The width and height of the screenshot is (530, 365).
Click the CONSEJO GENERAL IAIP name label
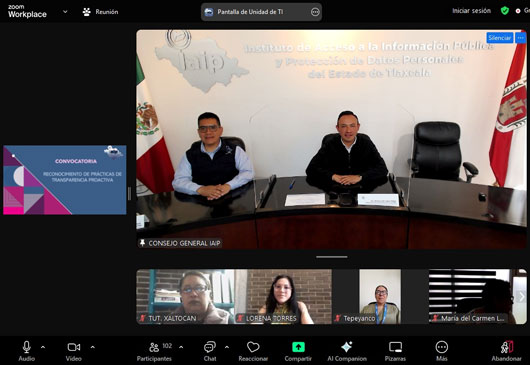click(184, 243)
